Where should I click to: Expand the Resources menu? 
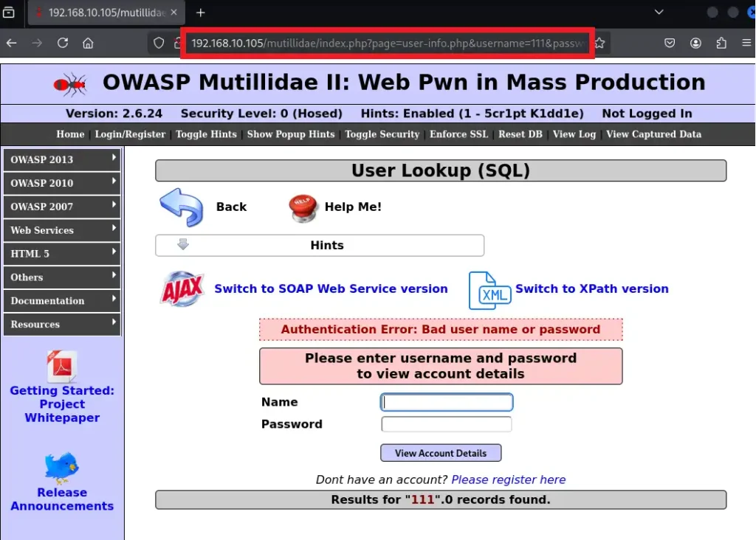(62, 324)
